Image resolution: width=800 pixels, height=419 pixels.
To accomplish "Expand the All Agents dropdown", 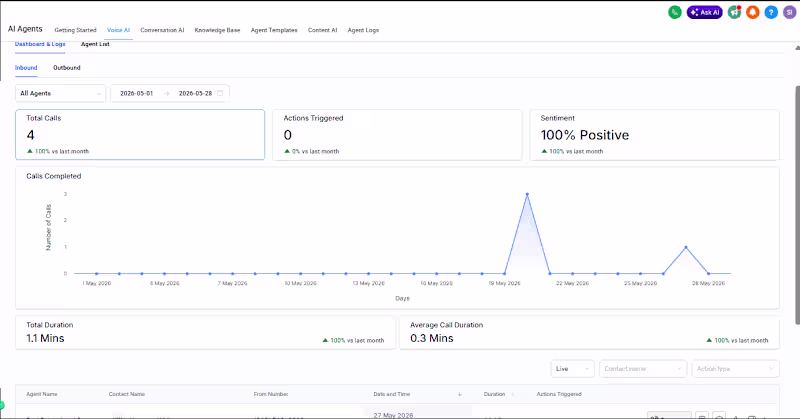I will pyautogui.click(x=60, y=93).
